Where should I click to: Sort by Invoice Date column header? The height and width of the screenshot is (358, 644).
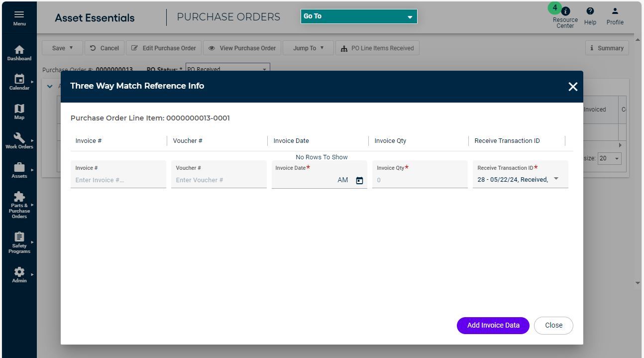tap(291, 141)
